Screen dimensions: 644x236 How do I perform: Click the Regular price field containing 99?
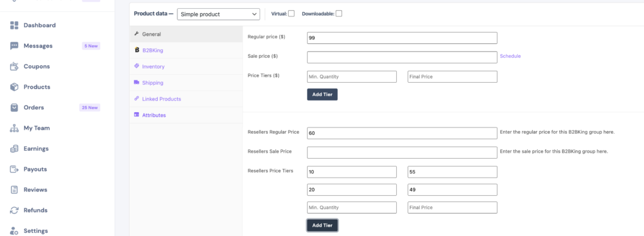pyautogui.click(x=402, y=38)
